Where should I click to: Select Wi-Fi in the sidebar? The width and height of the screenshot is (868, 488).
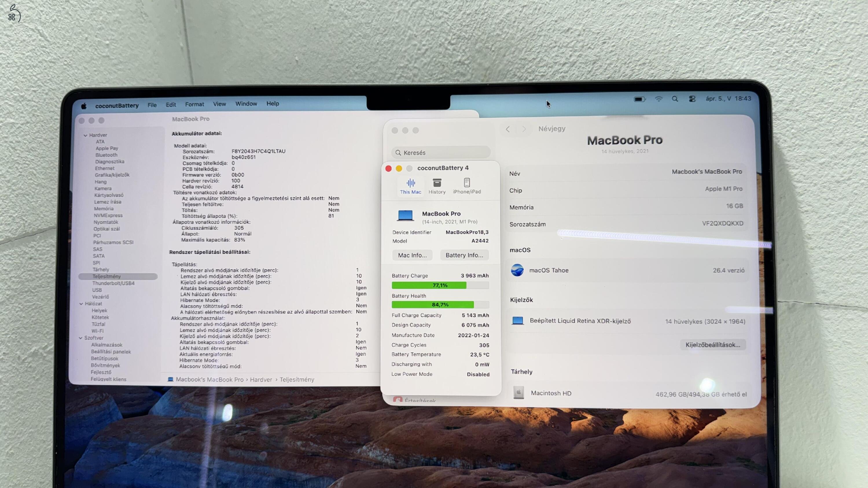click(98, 331)
